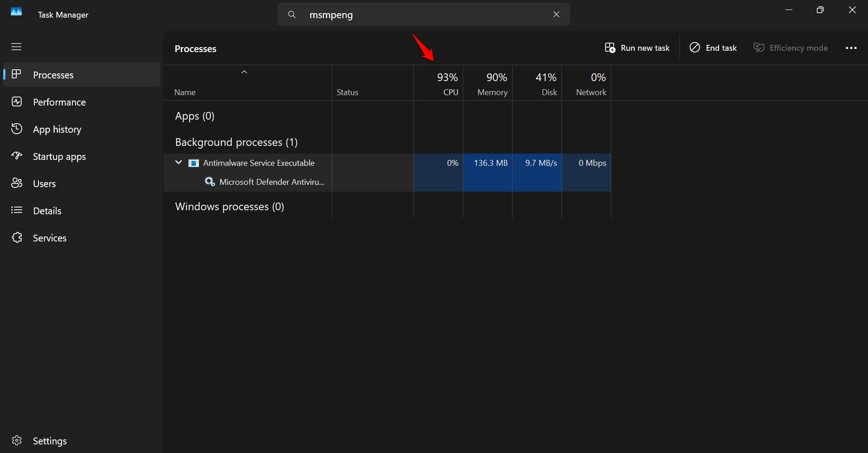The image size is (868, 453).
Task: Click the Efficiency mode button
Action: [x=791, y=48]
